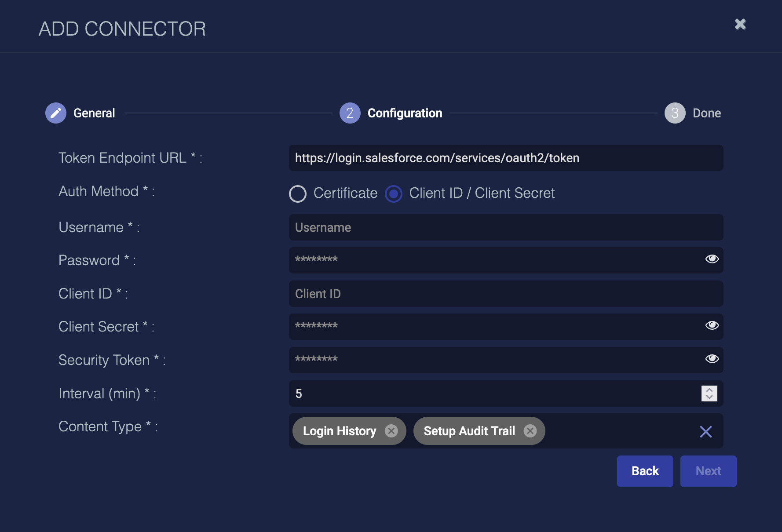The width and height of the screenshot is (782, 532).
Task: Clear all Content Type selections
Action: click(705, 432)
